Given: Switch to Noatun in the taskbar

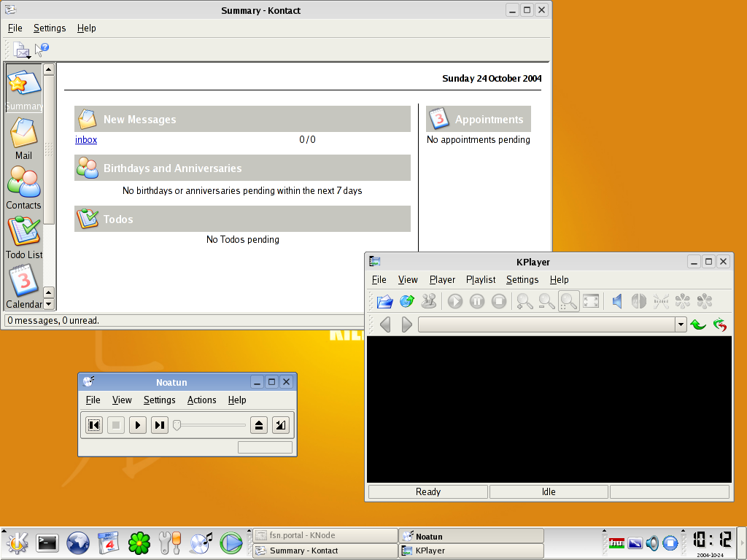Looking at the screenshot, I should pyautogui.click(x=472, y=536).
